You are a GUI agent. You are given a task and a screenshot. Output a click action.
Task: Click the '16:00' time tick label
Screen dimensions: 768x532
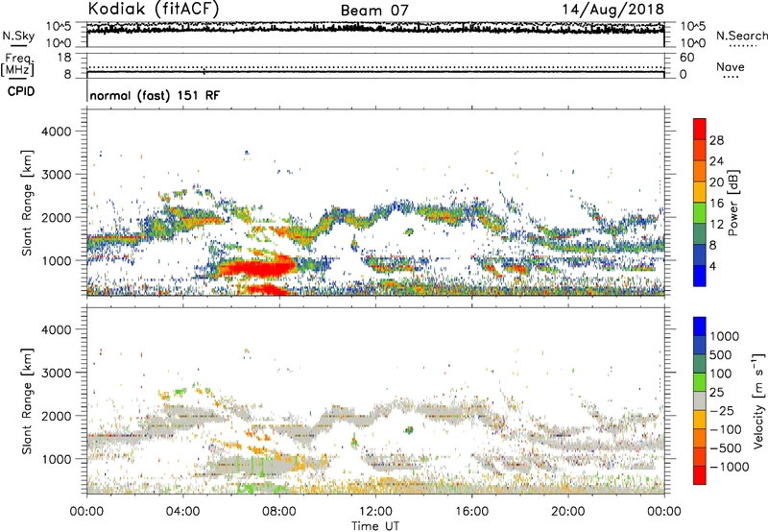coord(471,512)
